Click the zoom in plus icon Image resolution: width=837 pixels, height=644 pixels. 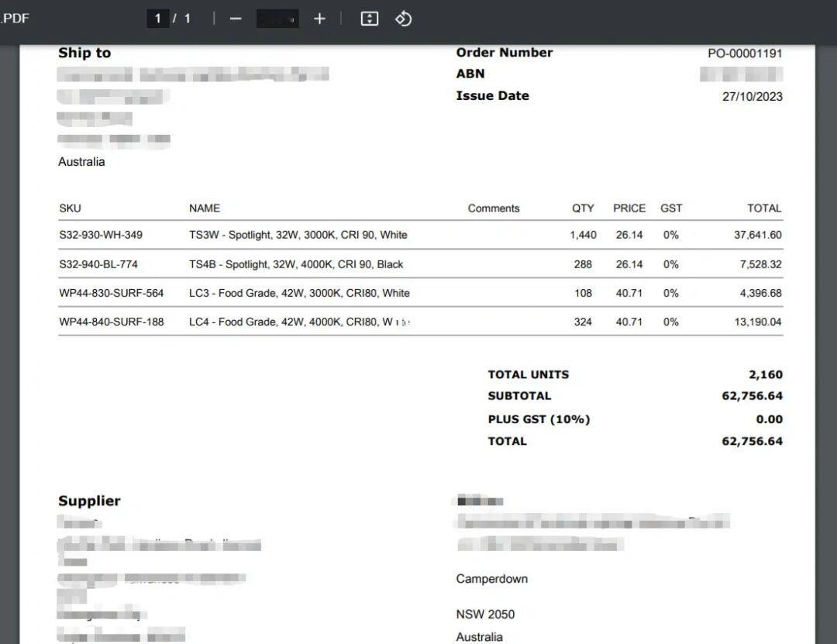[x=319, y=19]
